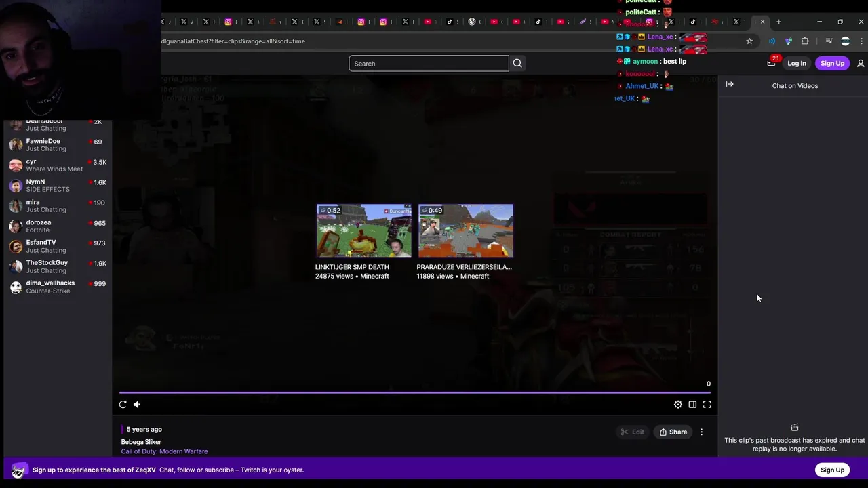Close the active browser tab
The image size is (868, 488).
tap(762, 22)
